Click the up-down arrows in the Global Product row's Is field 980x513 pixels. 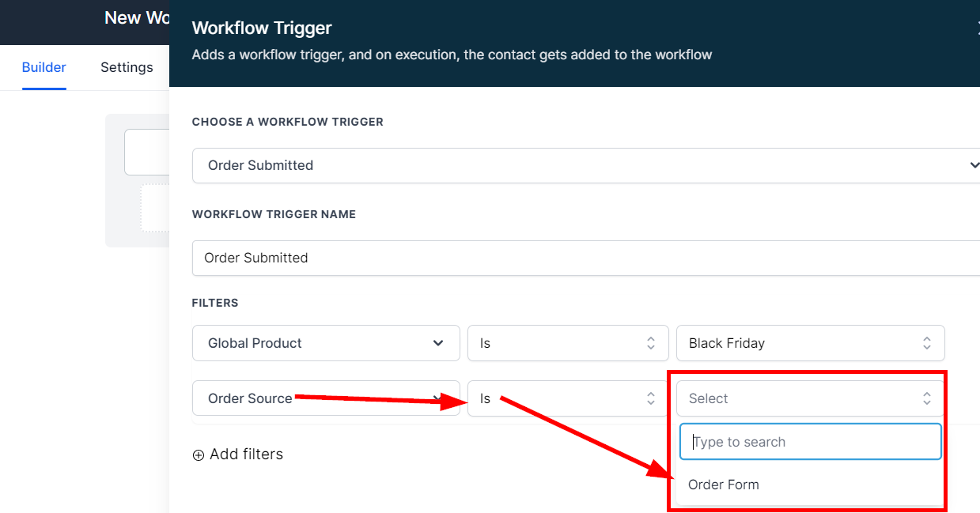[x=650, y=343]
